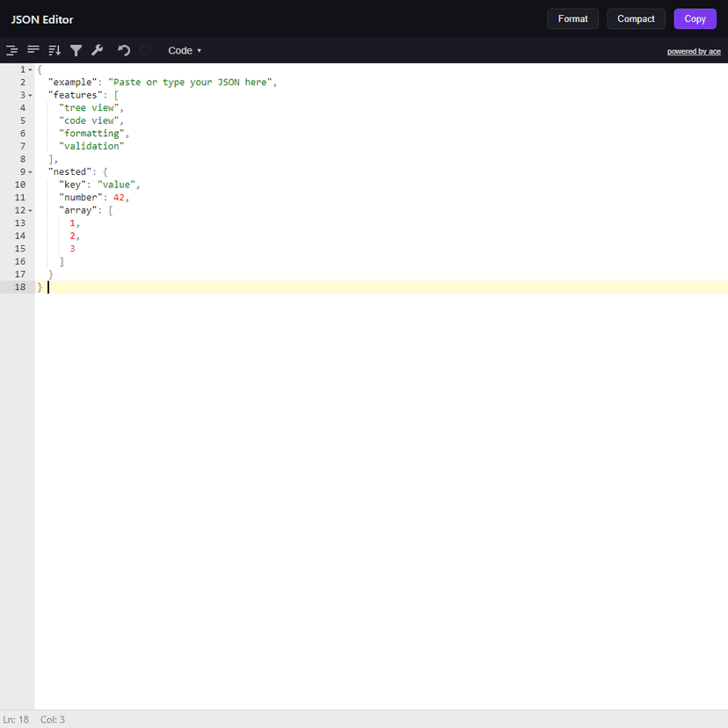The width and height of the screenshot is (728, 728).
Task: Click the JSON Editor title text
Action: pyautogui.click(x=41, y=18)
